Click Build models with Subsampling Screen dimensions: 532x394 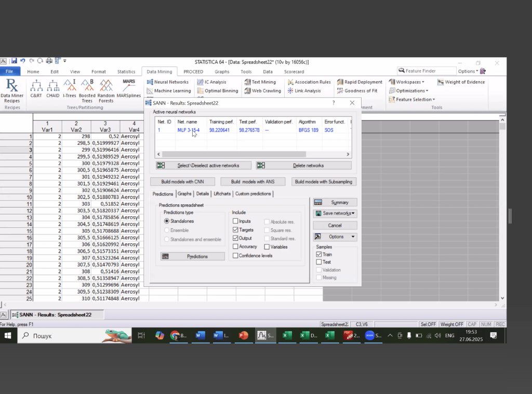(324, 182)
